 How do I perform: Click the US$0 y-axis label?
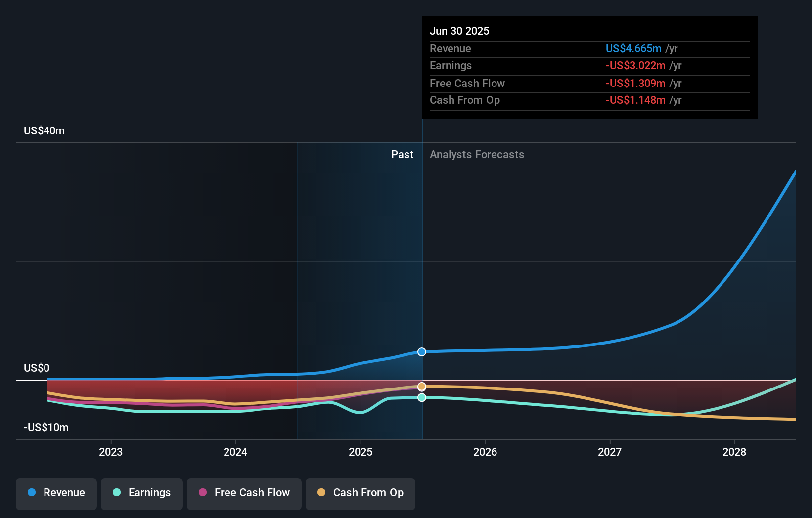[37, 368]
